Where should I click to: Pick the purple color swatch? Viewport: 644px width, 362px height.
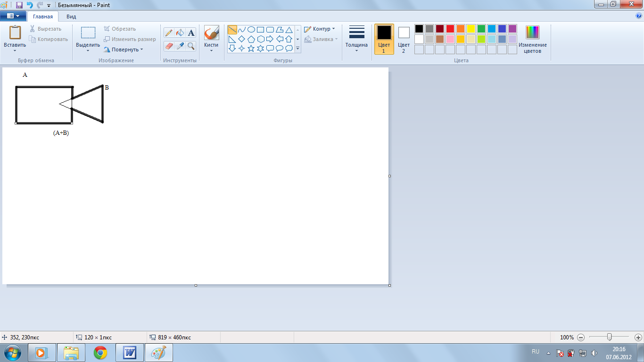click(x=512, y=29)
